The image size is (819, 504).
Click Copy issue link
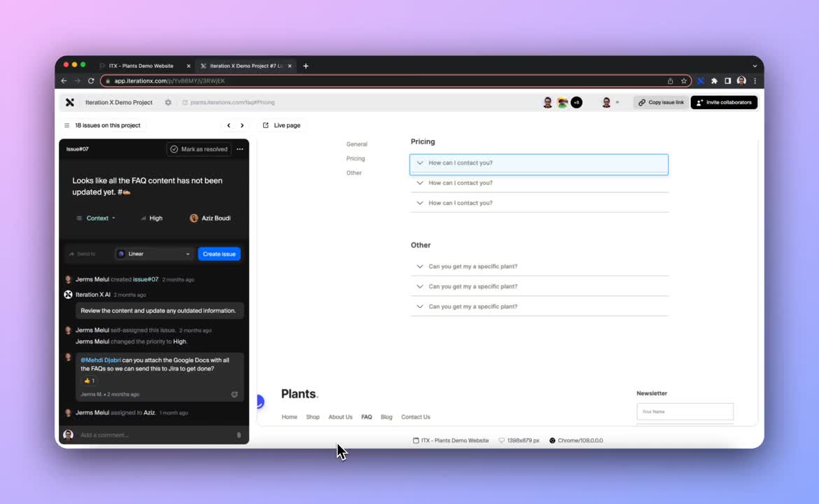click(x=661, y=102)
